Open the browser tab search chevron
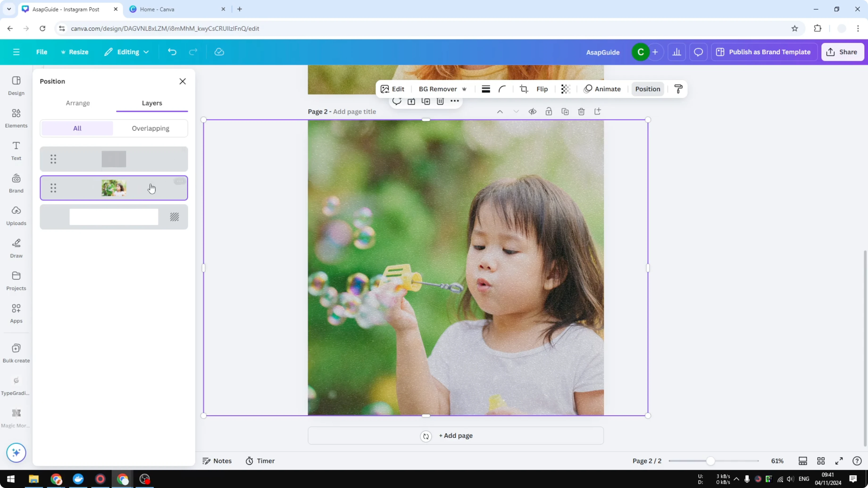 pos(9,9)
